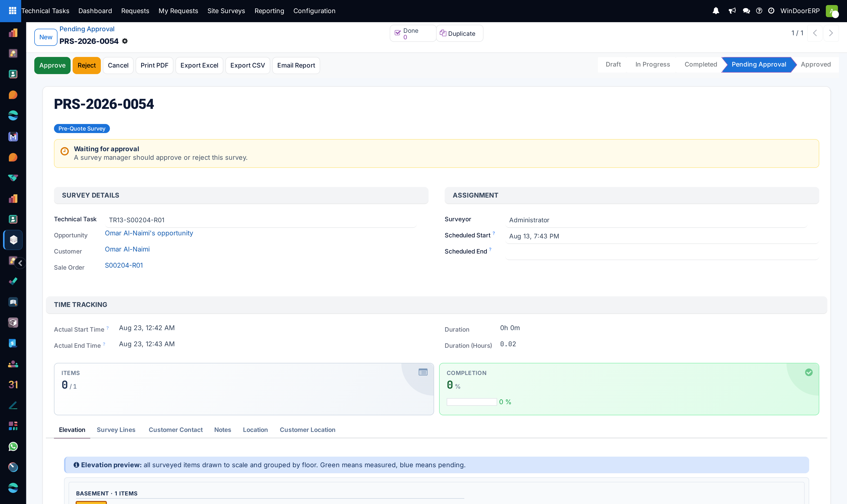Open notifications bell
847x504 pixels.
(x=715, y=11)
